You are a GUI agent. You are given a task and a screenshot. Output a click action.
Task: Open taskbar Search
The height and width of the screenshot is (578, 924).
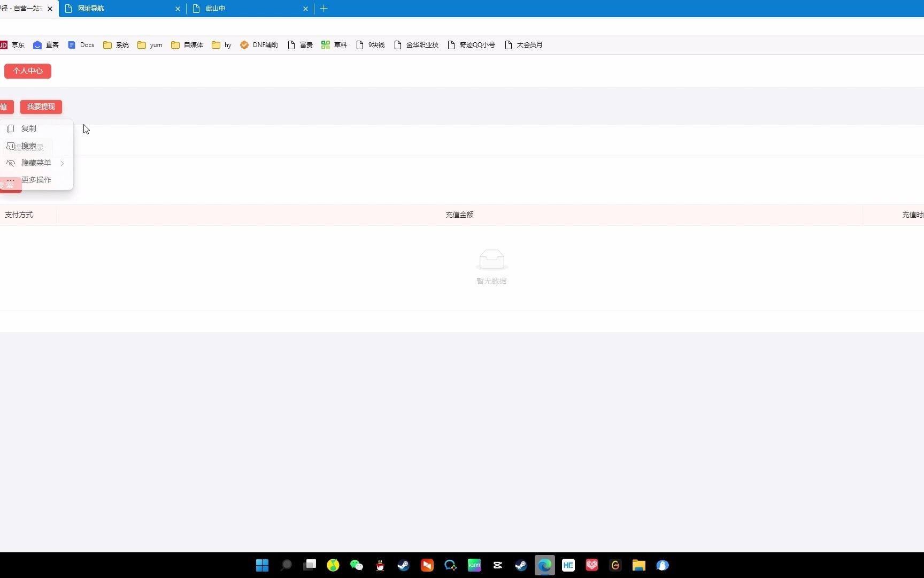click(286, 565)
